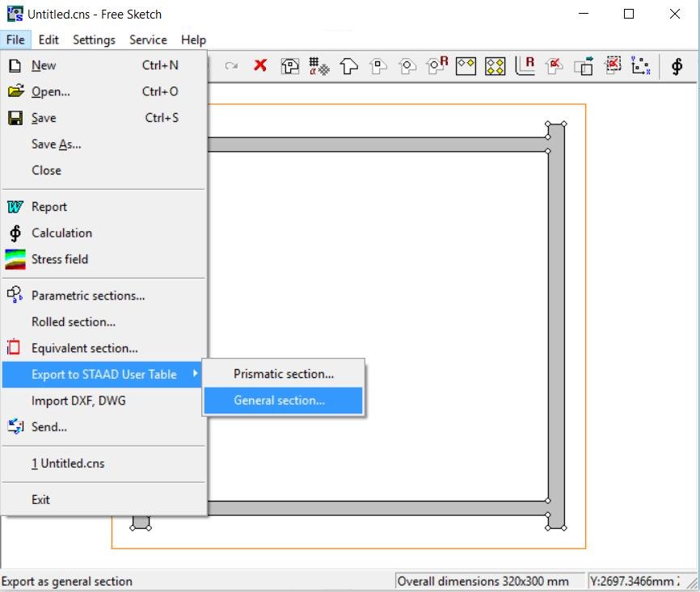
Task: Select Close in the File menu
Action: pos(104,170)
